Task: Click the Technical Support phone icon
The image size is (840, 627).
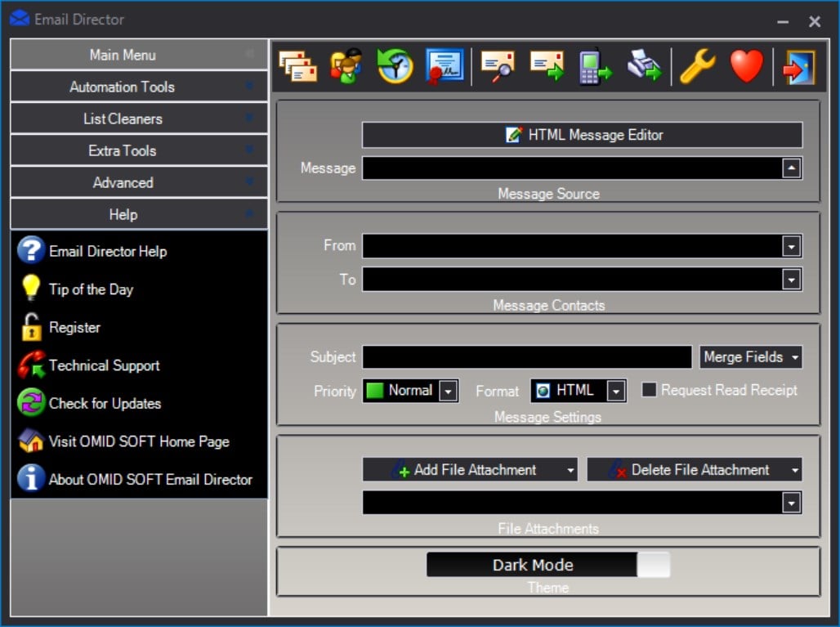Action: [31, 365]
